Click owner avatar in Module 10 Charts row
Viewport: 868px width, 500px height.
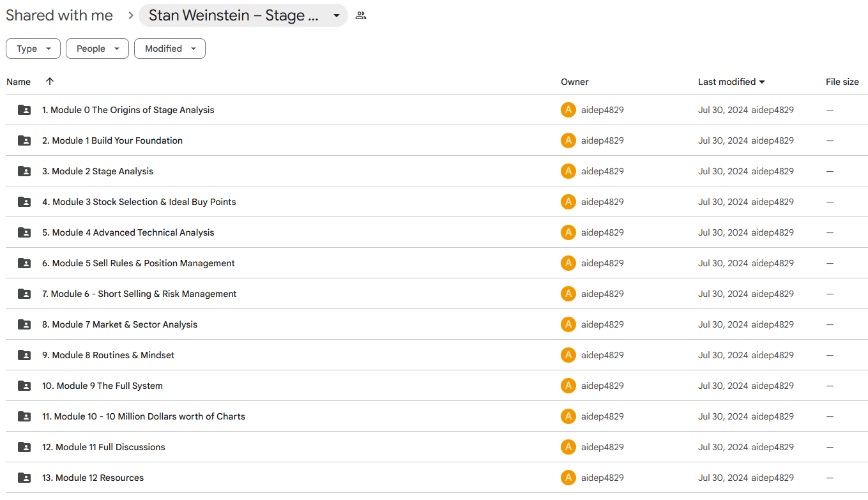point(568,416)
